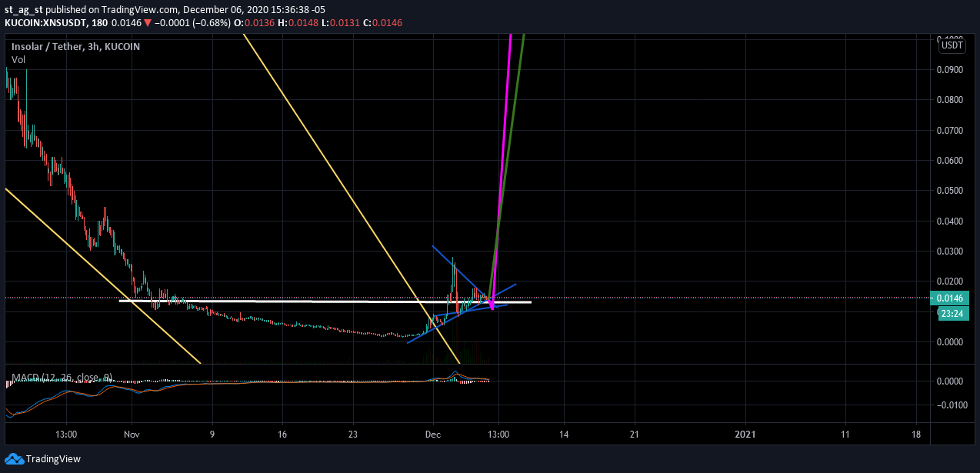Click the 0.0500 price axis label
The image size is (980, 473).
click(950, 191)
